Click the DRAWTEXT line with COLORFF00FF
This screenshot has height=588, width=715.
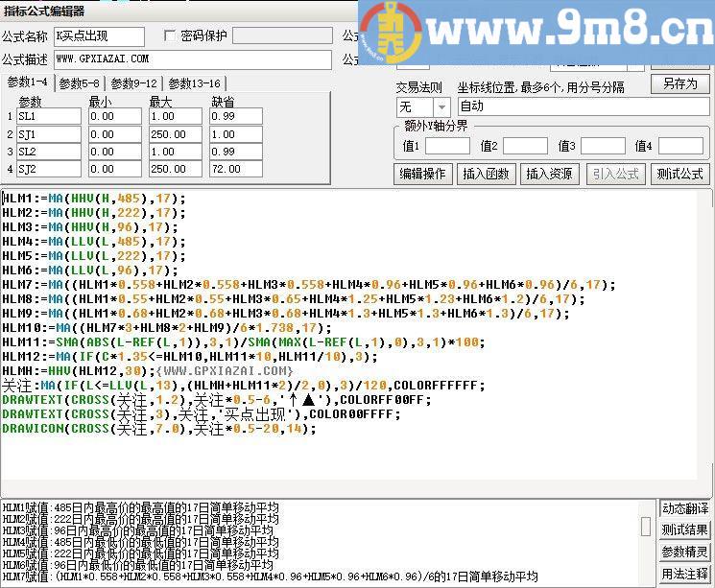[217, 400]
